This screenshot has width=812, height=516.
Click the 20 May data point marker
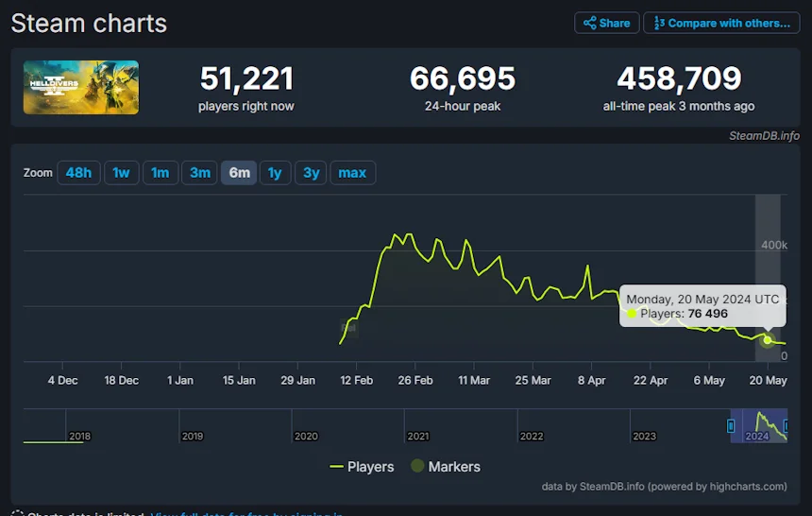(x=768, y=340)
